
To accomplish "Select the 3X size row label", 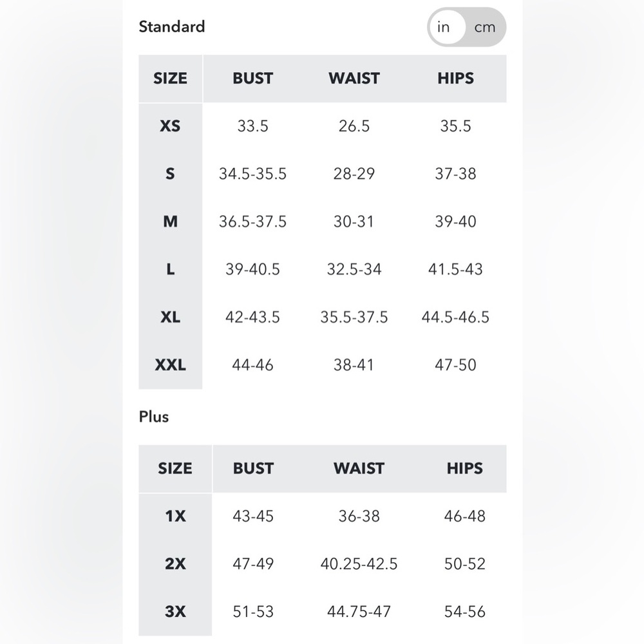I will [175, 612].
